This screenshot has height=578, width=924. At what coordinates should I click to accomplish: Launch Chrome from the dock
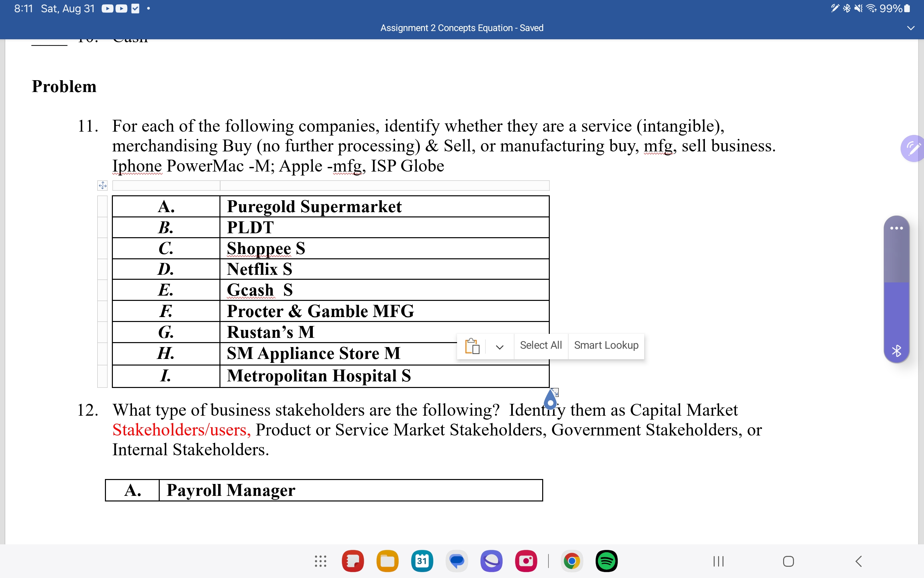[572, 561]
